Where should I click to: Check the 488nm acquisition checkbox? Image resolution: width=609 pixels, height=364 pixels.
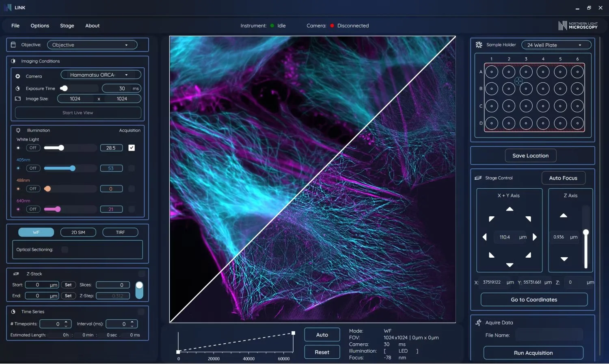(x=132, y=189)
